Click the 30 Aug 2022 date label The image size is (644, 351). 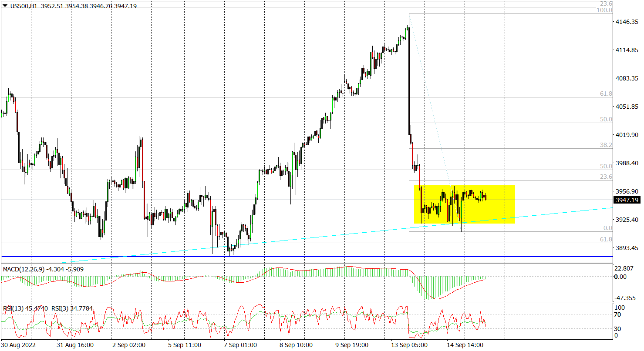[x=18, y=345]
